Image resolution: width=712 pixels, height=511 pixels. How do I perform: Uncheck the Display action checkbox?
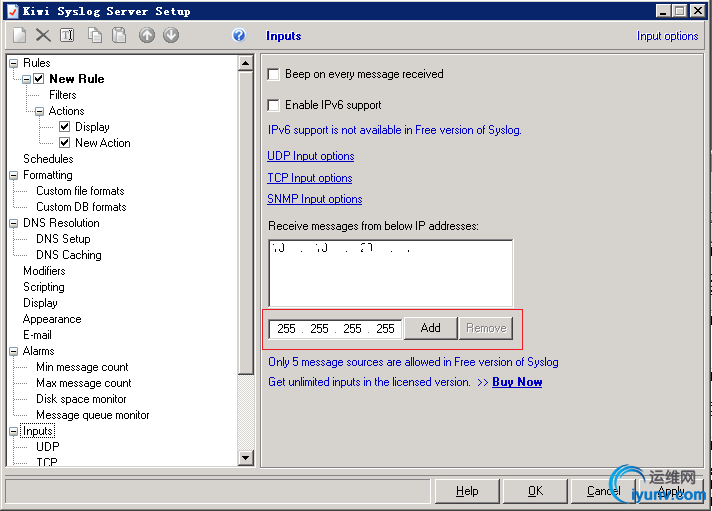[x=64, y=127]
